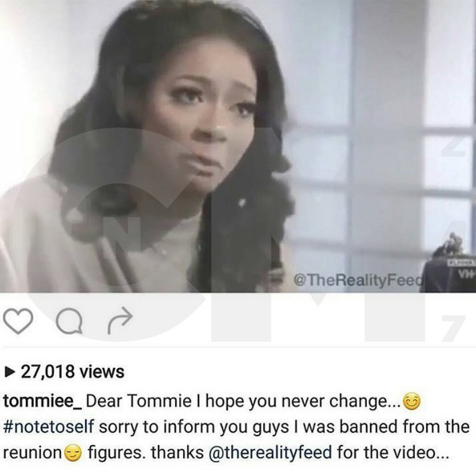Viewport: 476px width, 470px height.
Task: Click the VH1 logo in the video corner
Action: (x=466, y=274)
